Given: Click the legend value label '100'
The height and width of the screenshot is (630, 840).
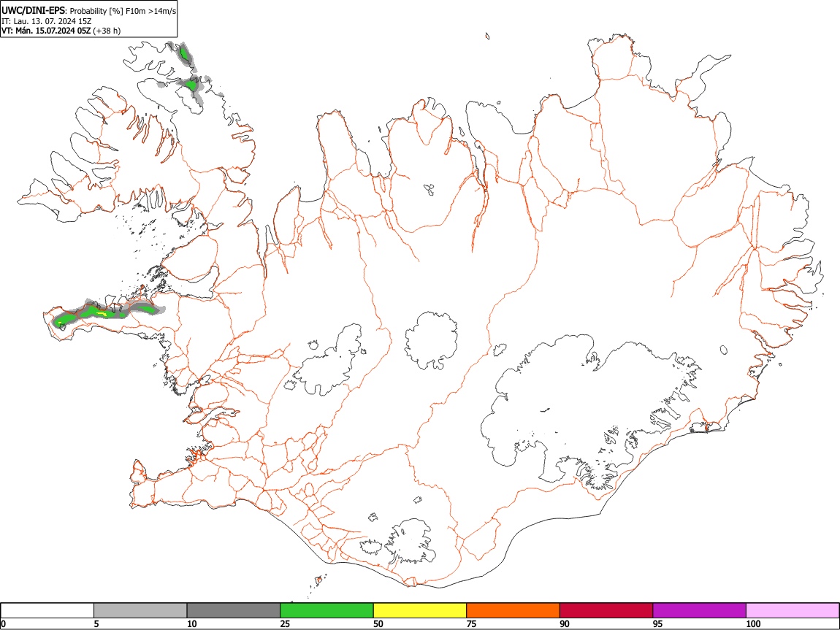Looking at the screenshot, I should point(753,624).
